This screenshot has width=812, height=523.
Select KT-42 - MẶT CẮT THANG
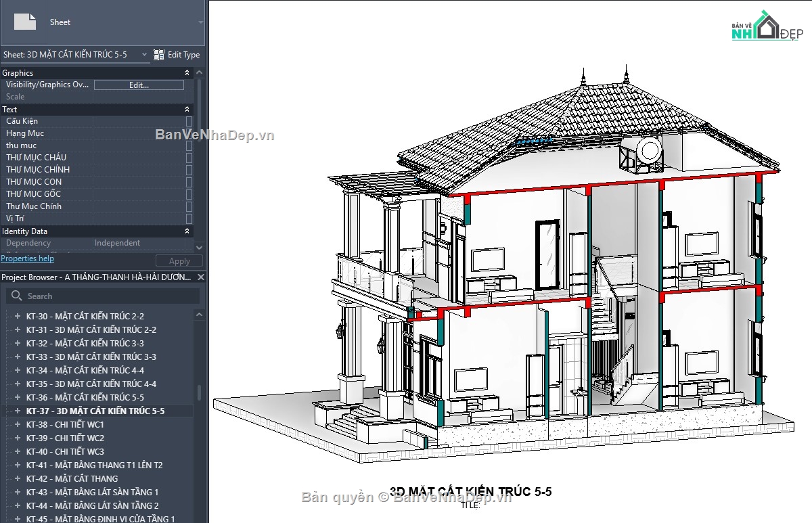[72, 478]
